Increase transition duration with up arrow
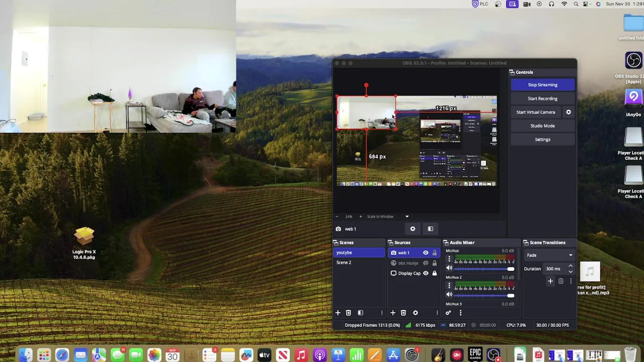644x362 pixels. 571,266
